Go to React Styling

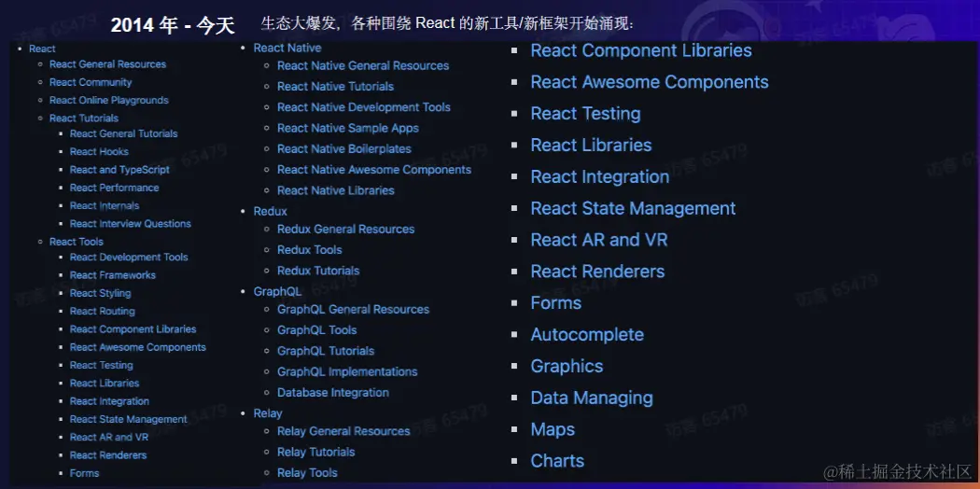[101, 294]
